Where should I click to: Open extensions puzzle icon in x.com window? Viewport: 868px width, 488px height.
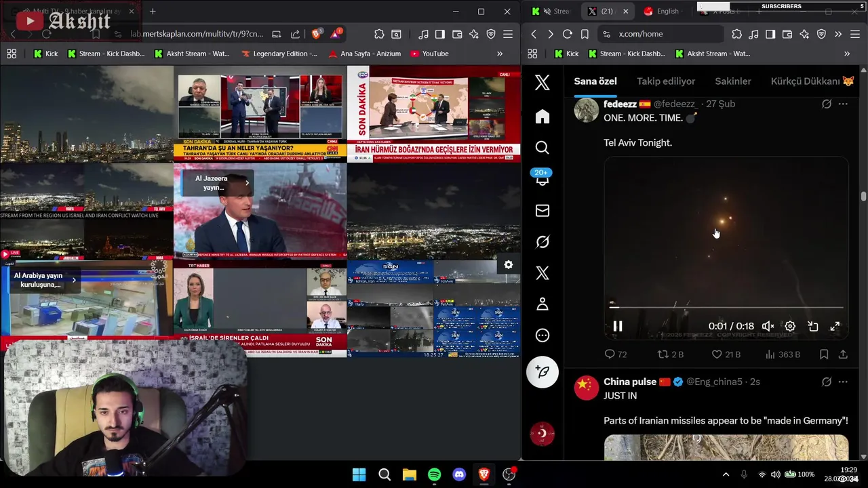(x=736, y=34)
